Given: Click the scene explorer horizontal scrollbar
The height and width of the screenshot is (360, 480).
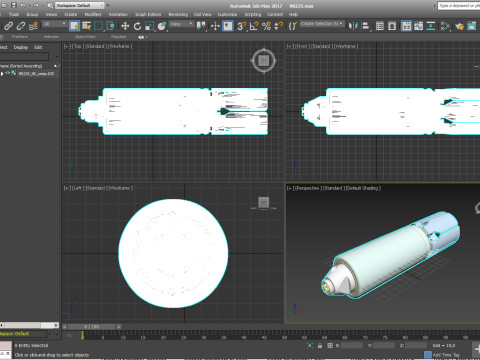Looking at the screenshot, I should [30, 325].
